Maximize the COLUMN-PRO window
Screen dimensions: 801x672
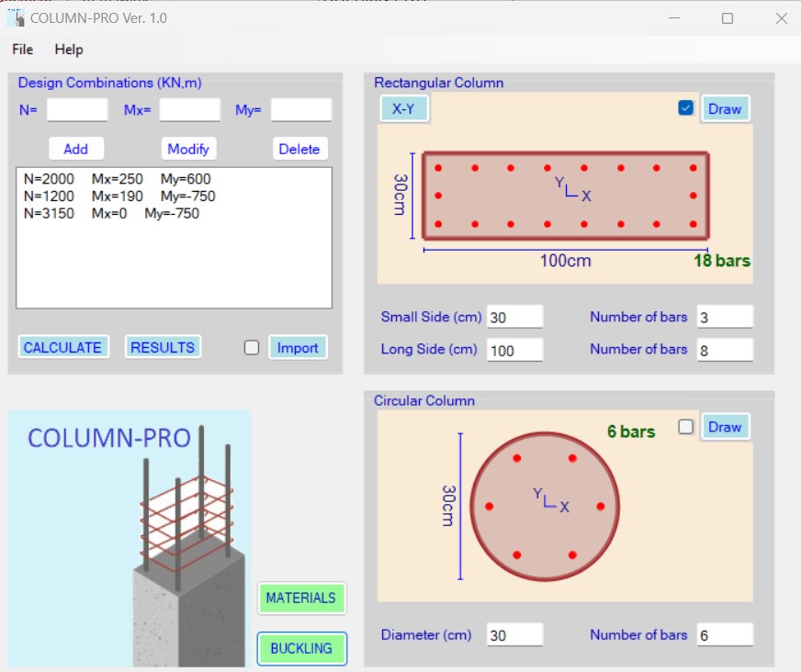pos(728,18)
